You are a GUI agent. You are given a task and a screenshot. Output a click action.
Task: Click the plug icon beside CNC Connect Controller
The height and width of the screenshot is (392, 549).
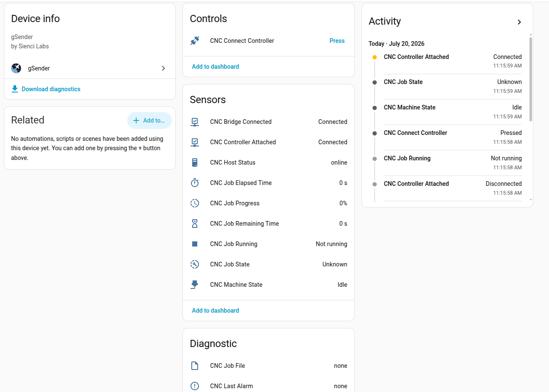(x=195, y=41)
